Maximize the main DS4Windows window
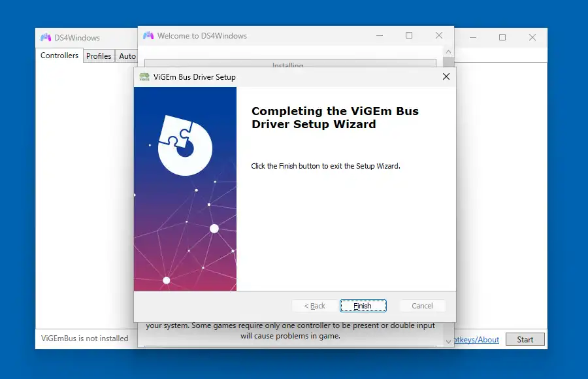Viewport: 588px width, 379px height. [502, 37]
